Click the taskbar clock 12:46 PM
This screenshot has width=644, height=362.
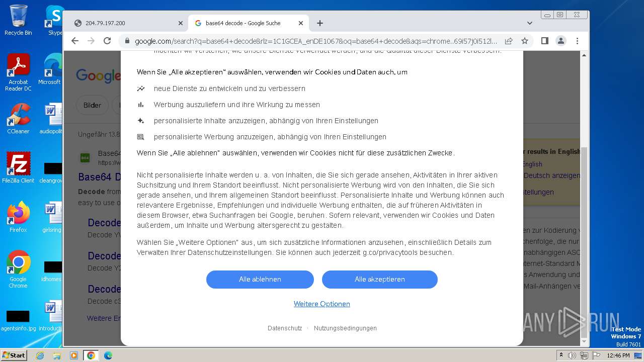618,355
